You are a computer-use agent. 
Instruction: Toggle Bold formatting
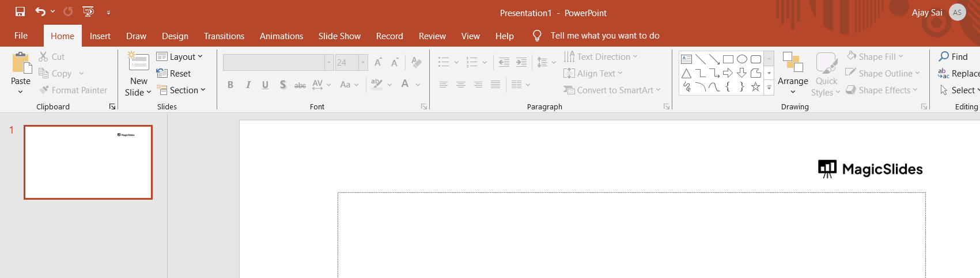point(230,85)
